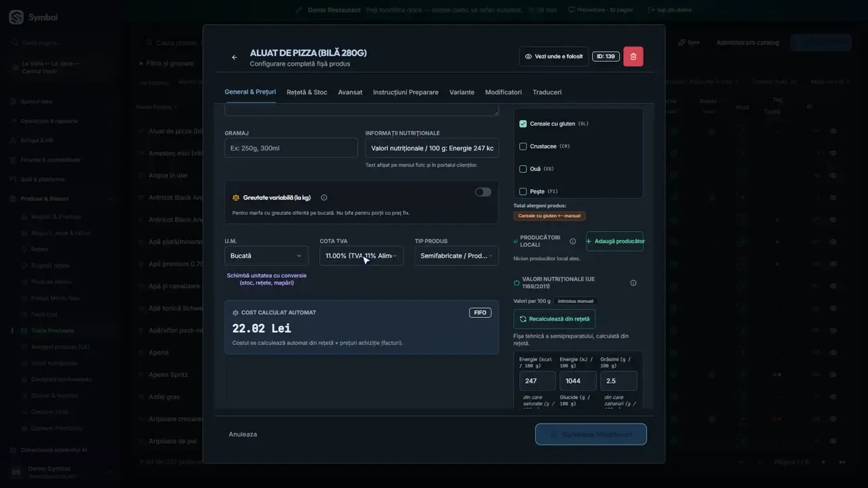Click the info icon beside Valori nutriționale
The width and height of the screenshot is (868, 488).
(x=633, y=283)
